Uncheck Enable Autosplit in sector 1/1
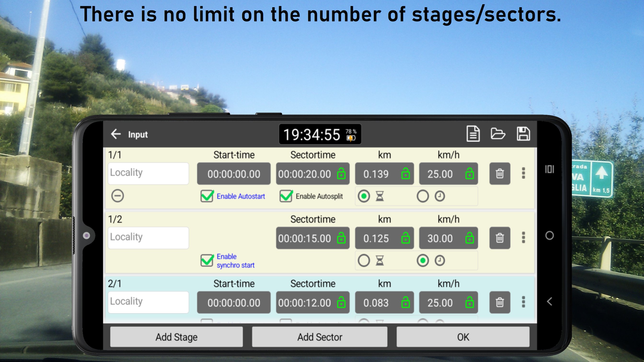The width and height of the screenshot is (644, 362). tap(286, 196)
